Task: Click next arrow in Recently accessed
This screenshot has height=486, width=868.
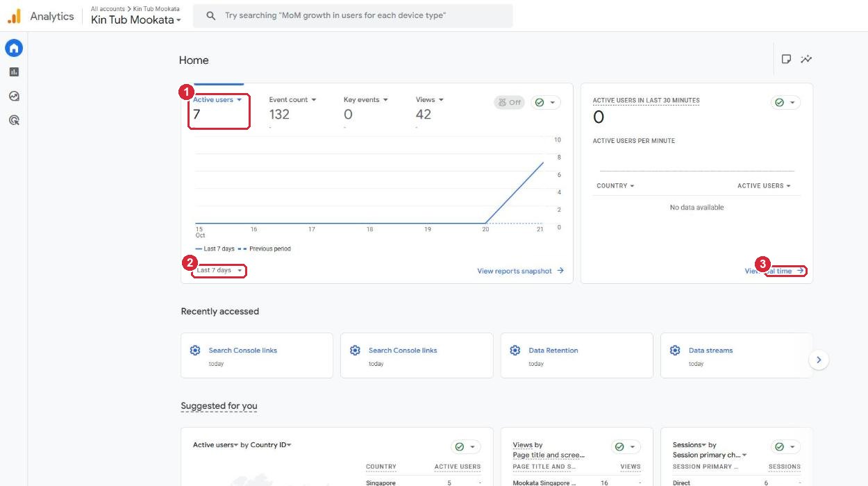Action: [x=819, y=360]
